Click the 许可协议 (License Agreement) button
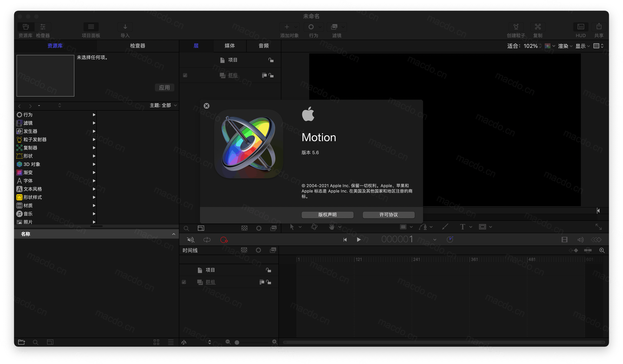This screenshot has width=623, height=364. click(x=388, y=215)
